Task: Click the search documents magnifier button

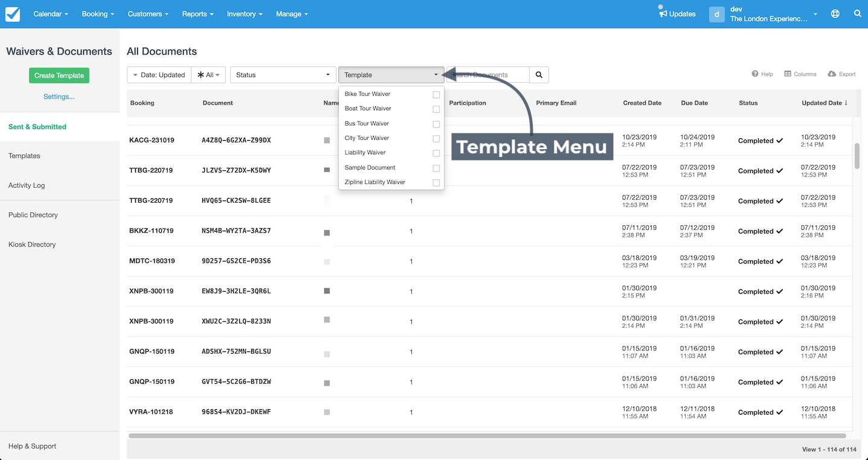Action: coord(539,75)
